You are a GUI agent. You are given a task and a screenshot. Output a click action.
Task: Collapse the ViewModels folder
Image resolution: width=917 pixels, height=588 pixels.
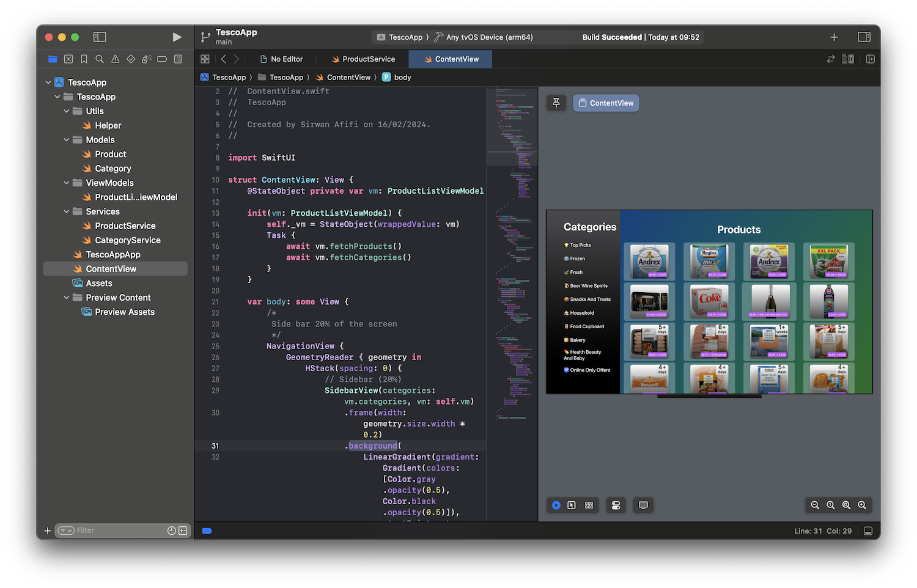click(67, 183)
